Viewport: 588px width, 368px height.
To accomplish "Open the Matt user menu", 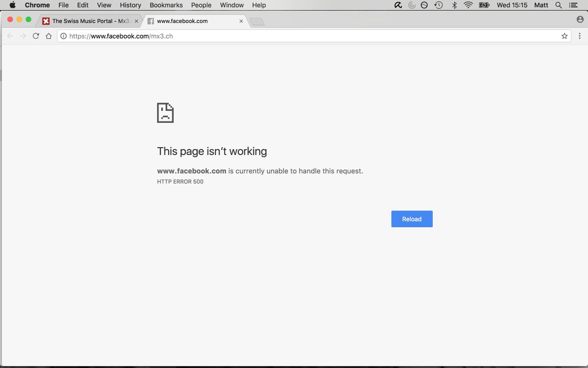I will point(541,5).
